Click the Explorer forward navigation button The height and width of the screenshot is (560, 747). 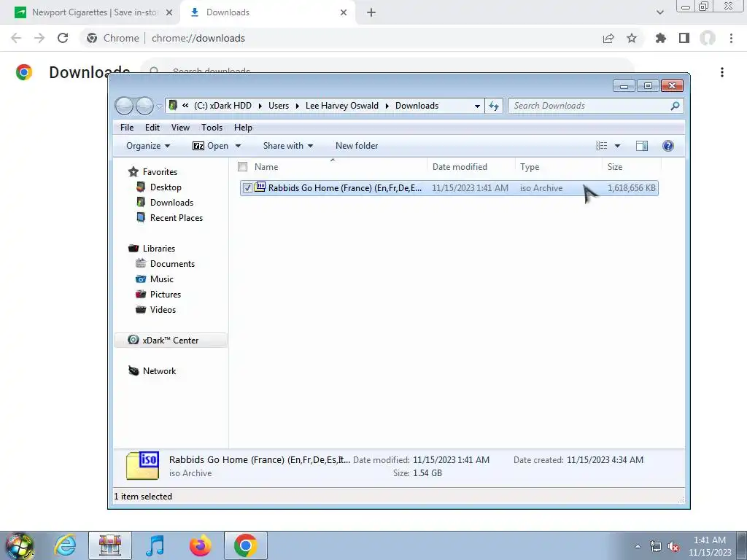coord(144,106)
